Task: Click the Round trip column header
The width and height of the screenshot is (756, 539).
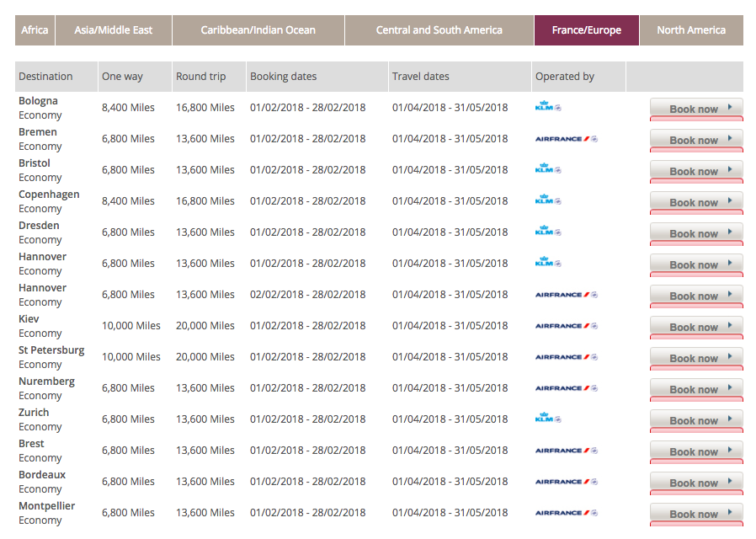Action: click(x=210, y=76)
